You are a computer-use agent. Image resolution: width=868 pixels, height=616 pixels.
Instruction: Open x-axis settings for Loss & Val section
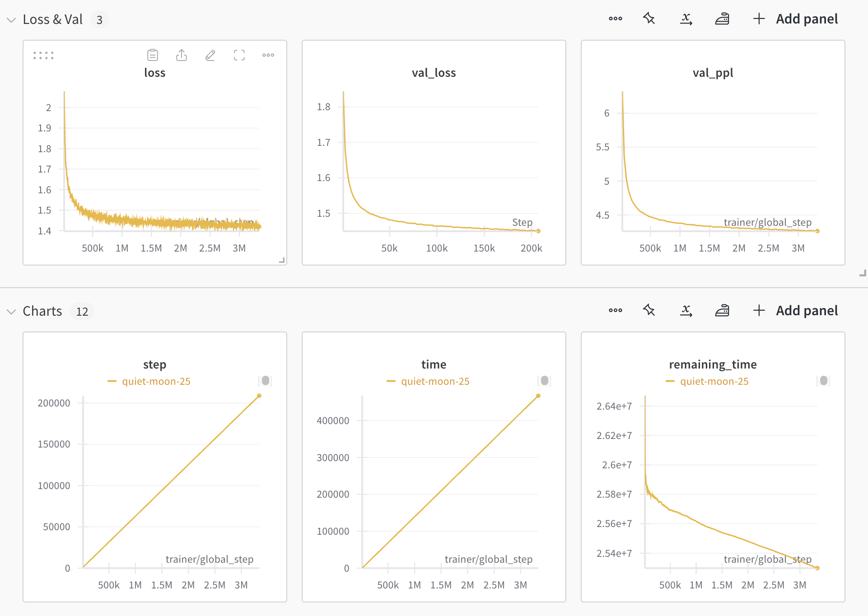[686, 19]
